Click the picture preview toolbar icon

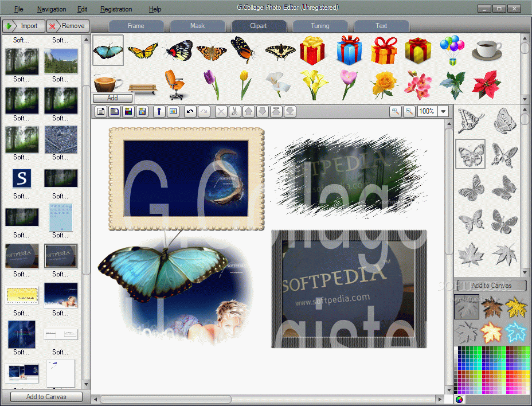coord(173,111)
